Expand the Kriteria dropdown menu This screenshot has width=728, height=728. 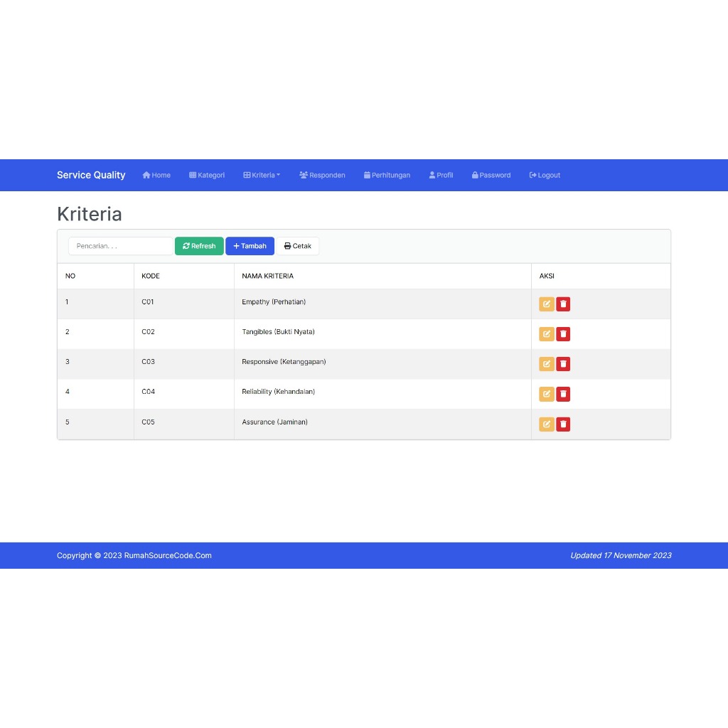262,175
